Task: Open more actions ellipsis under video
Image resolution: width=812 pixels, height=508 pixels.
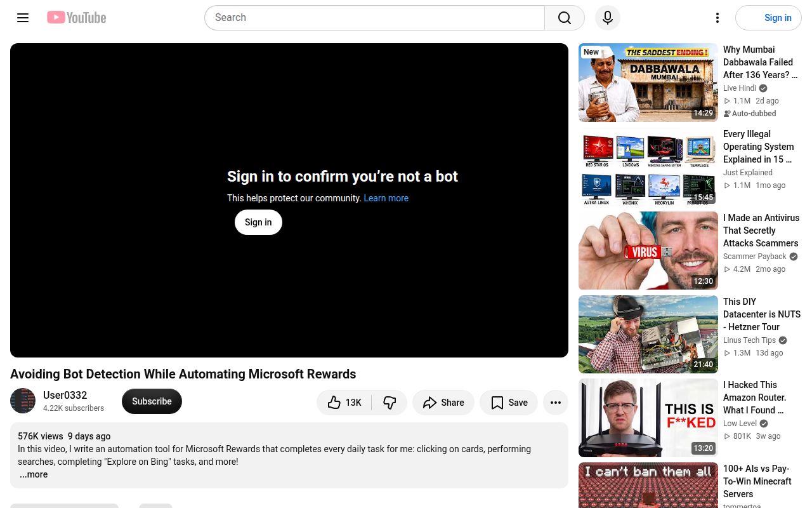Action: click(556, 403)
